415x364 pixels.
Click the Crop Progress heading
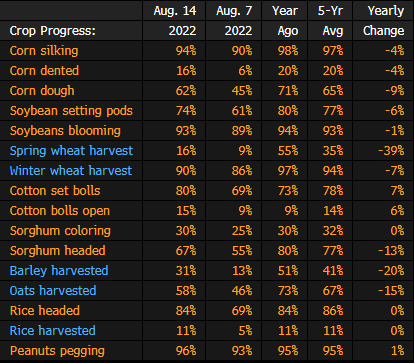point(53,31)
